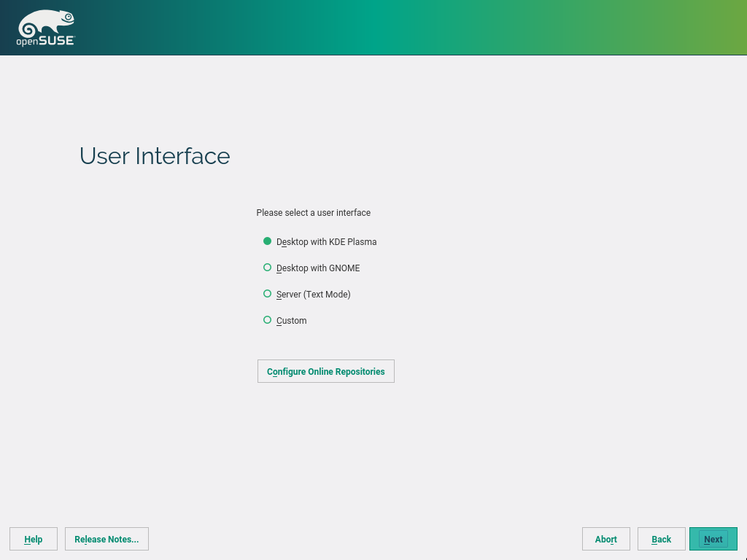This screenshot has height=560, width=747.
Task: Select the Desktop with GNOME radio button
Action: tap(267, 268)
